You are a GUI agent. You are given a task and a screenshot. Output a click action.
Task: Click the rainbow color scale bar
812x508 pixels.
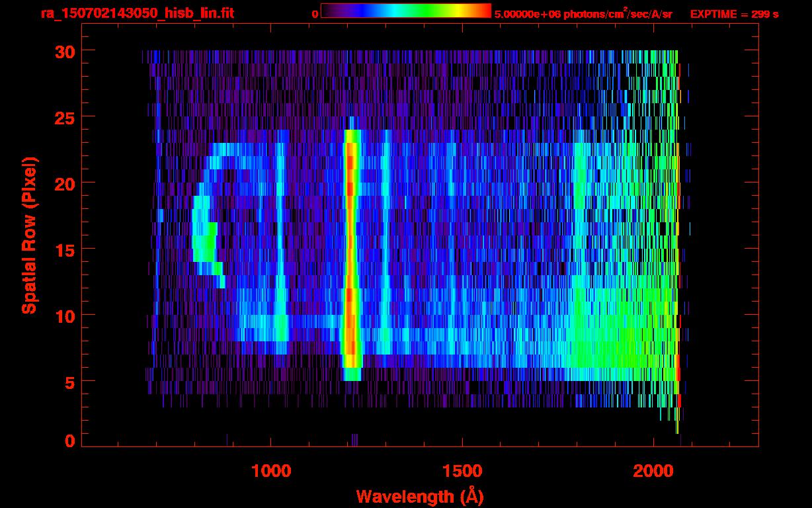point(406,11)
